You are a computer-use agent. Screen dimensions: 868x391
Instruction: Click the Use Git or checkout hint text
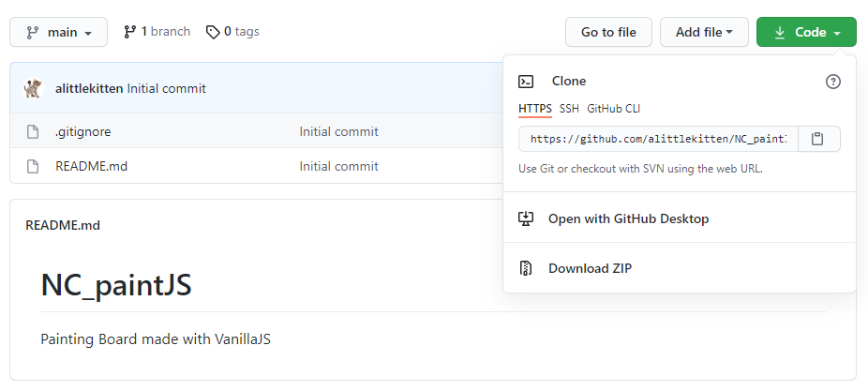point(640,169)
